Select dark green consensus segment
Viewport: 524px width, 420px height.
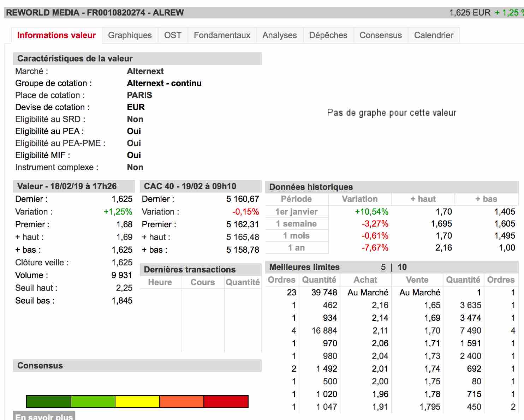49,402
